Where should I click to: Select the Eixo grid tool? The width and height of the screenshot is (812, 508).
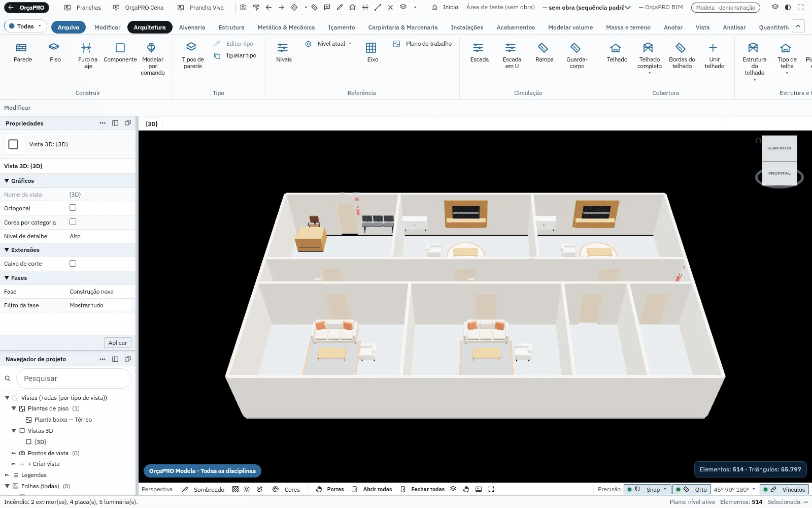[x=373, y=53]
